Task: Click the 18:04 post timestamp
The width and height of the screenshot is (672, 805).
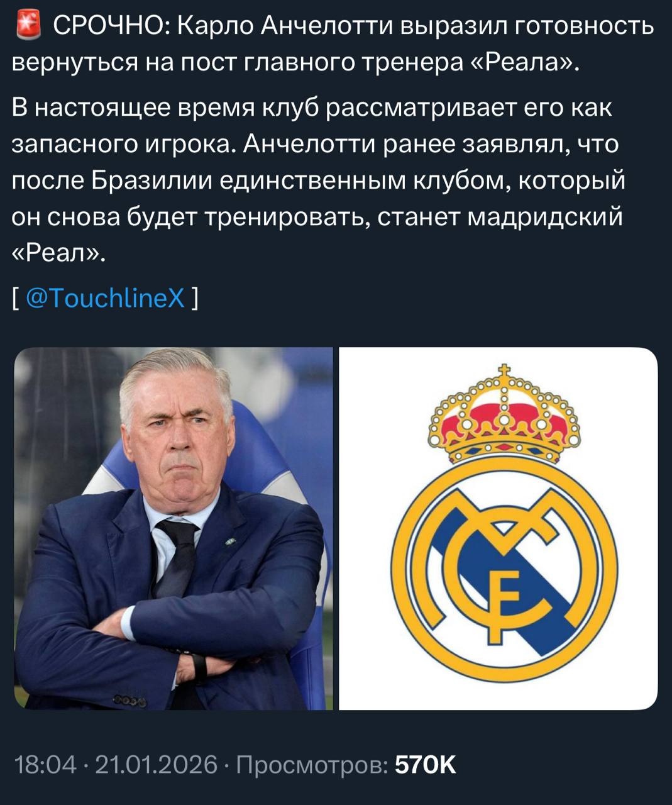Action: pos(45,765)
